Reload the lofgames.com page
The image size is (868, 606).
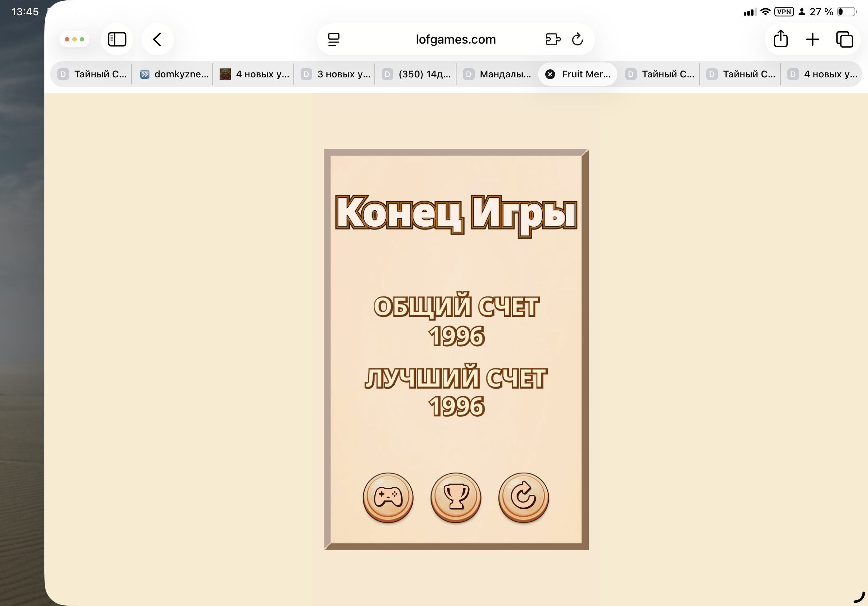coord(577,39)
